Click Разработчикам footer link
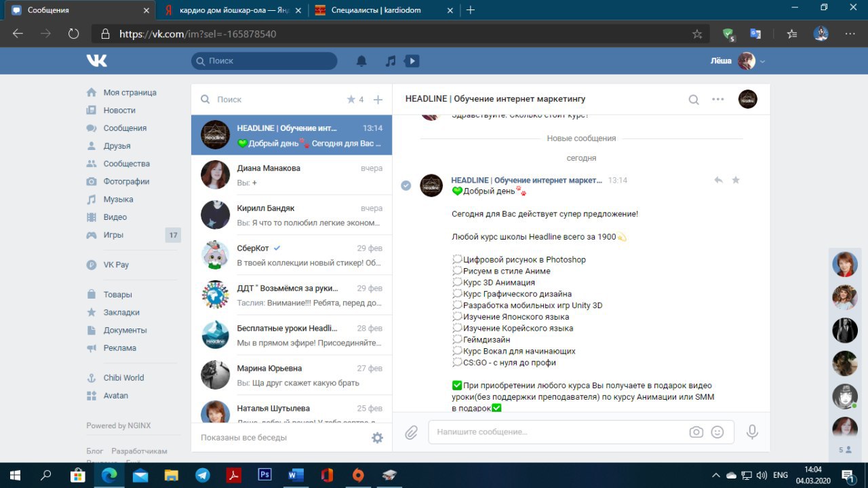This screenshot has width=868, height=488. coord(139,451)
